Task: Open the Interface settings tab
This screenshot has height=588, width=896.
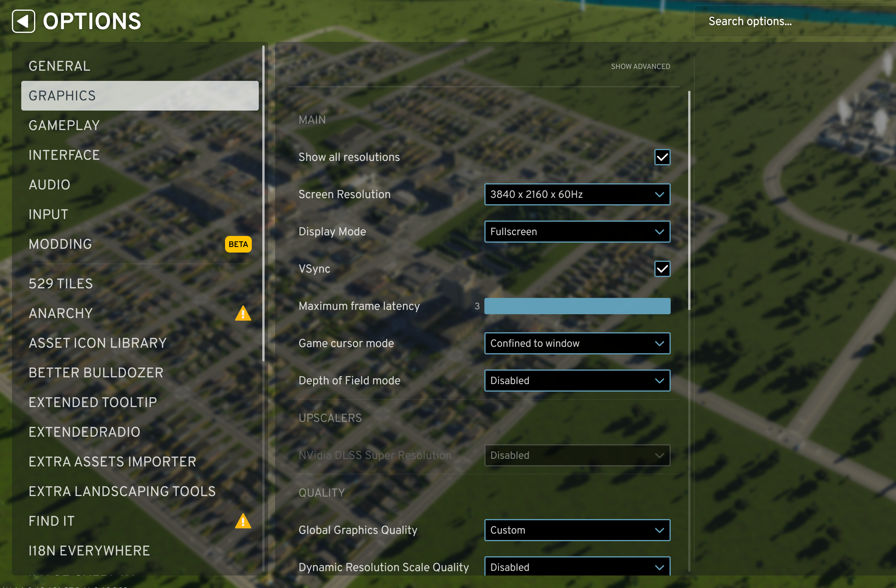Action: coord(140,155)
